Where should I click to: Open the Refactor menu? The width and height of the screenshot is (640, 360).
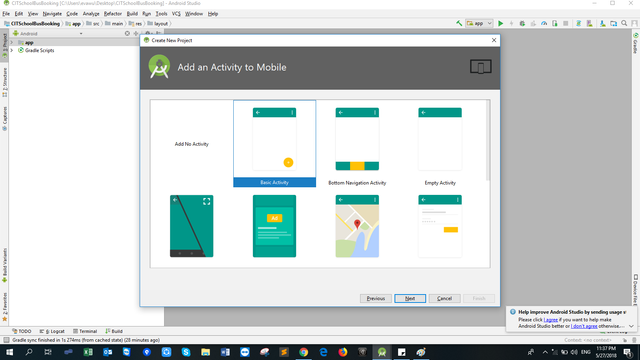[113, 13]
